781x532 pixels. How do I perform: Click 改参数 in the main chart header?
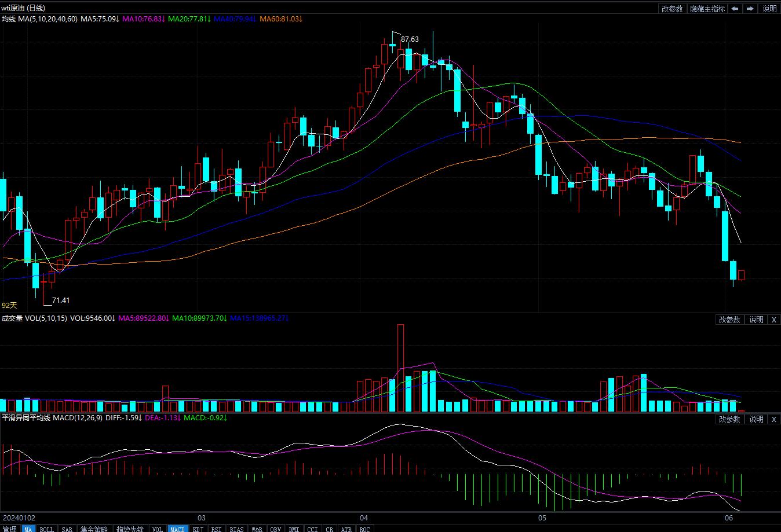pyautogui.click(x=672, y=9)
